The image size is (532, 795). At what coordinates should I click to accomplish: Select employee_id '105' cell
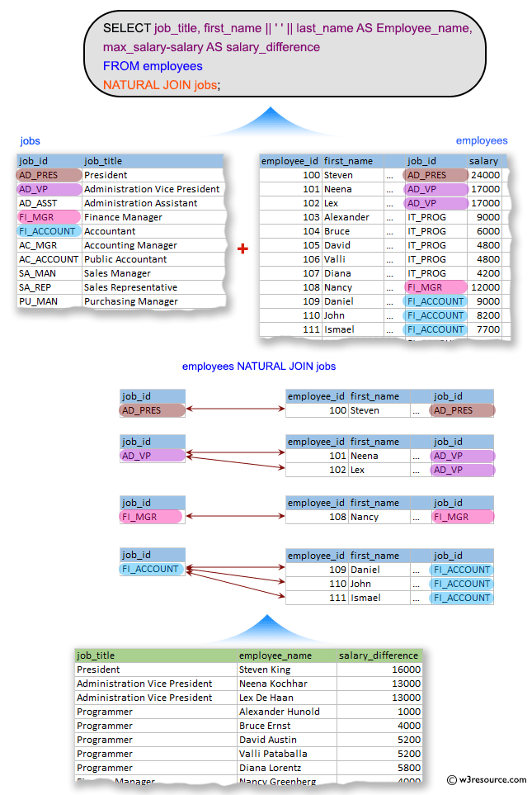point(291,245)
